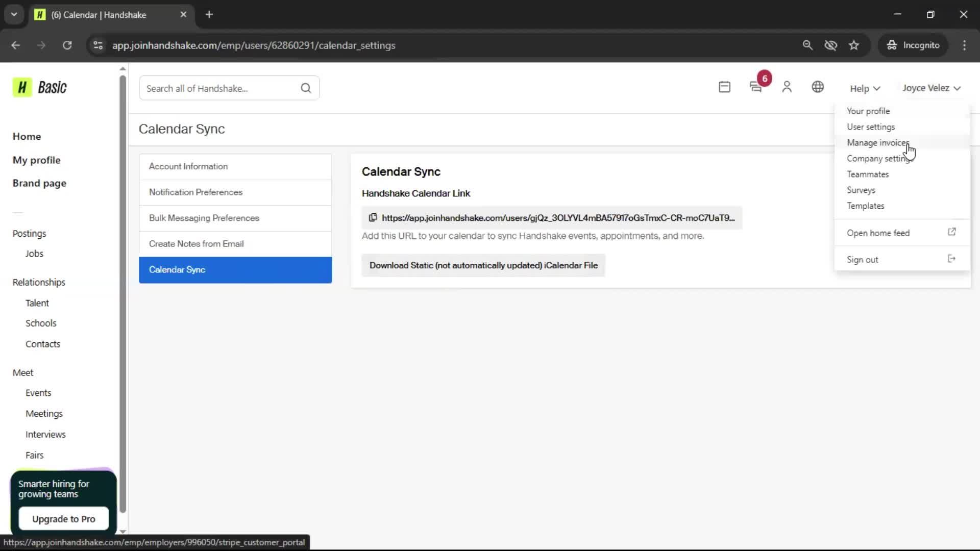Click the Handshake calendar link URL

[558, 218]
